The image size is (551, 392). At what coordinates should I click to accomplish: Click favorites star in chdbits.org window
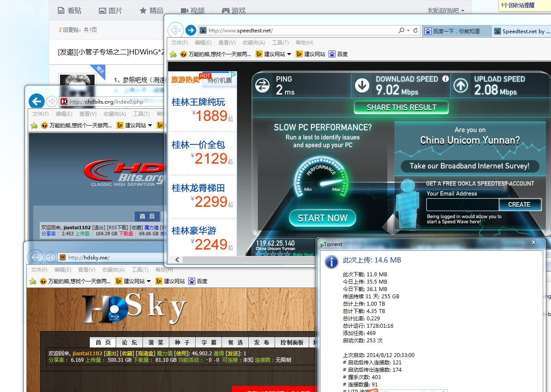(x=34, y=125)
